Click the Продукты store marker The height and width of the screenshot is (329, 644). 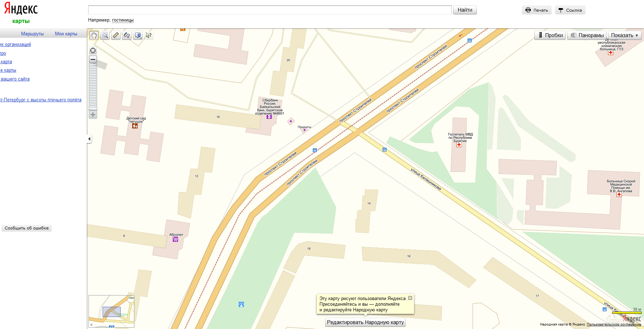(x=304, y=130)
